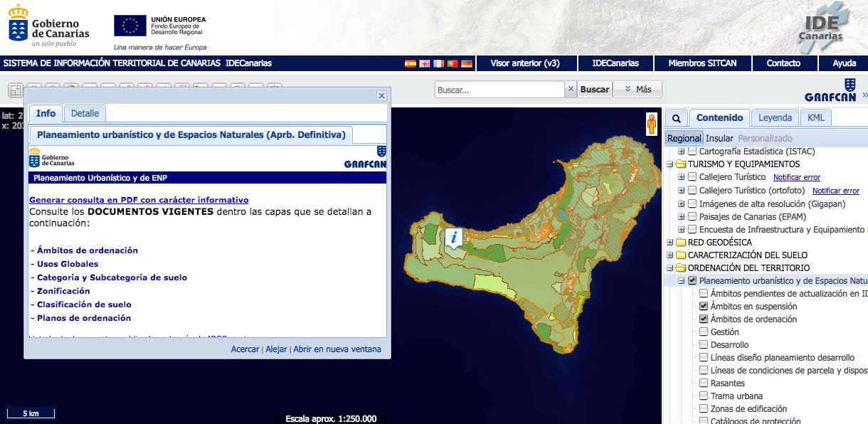
Task: Close the info popup window
Action: [x=381, y=96]
